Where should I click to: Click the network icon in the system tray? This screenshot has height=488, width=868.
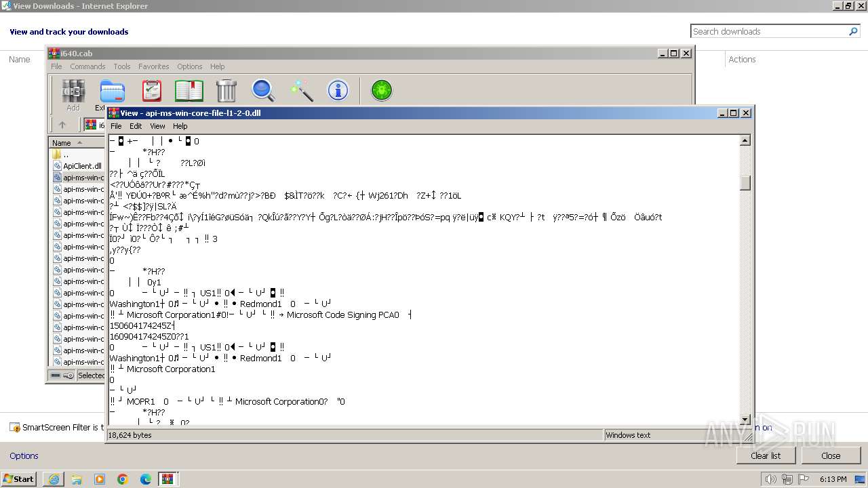(787, 479)
